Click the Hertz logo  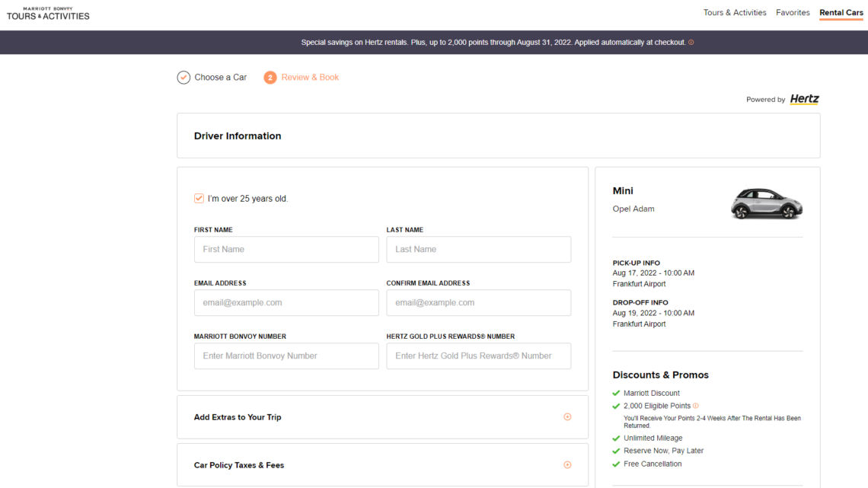[x=804, y=99]
